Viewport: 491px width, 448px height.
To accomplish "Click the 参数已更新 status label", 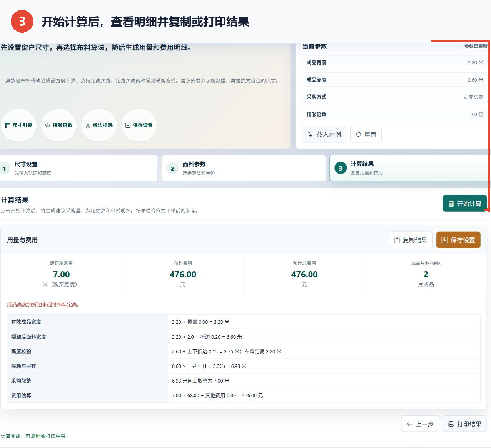I will pyautogui.click(x=476, y=46).
